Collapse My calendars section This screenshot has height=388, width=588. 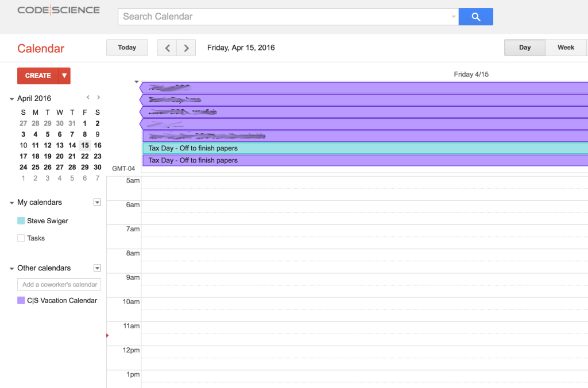tap(11, 203)
